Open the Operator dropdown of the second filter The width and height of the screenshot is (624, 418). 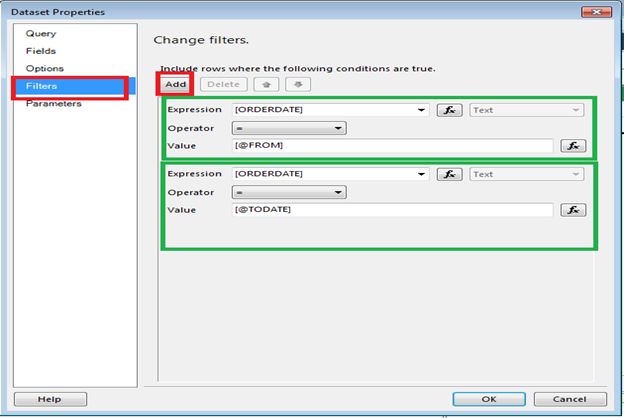[289, 192]
